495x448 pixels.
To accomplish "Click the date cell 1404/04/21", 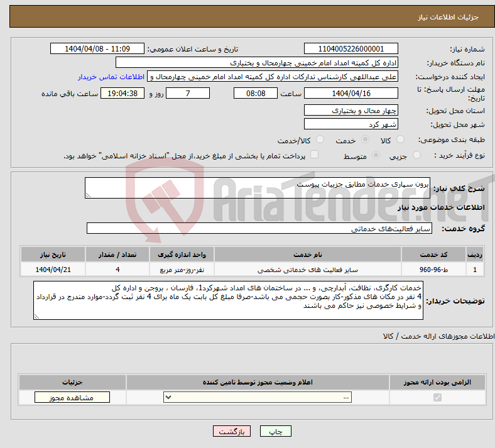I will pos(53,270).
